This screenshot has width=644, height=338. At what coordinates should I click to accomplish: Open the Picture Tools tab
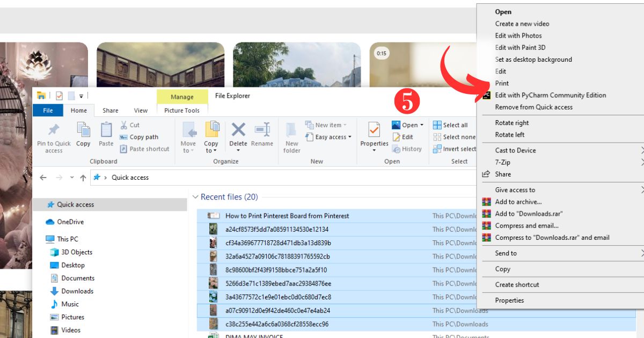tap(182, 111)
